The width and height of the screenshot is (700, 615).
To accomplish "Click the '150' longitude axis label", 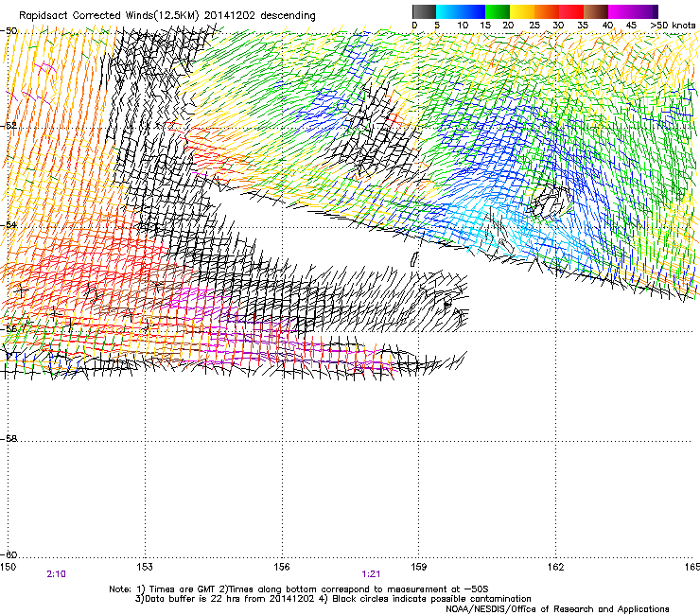I will [x=8, y=567].
